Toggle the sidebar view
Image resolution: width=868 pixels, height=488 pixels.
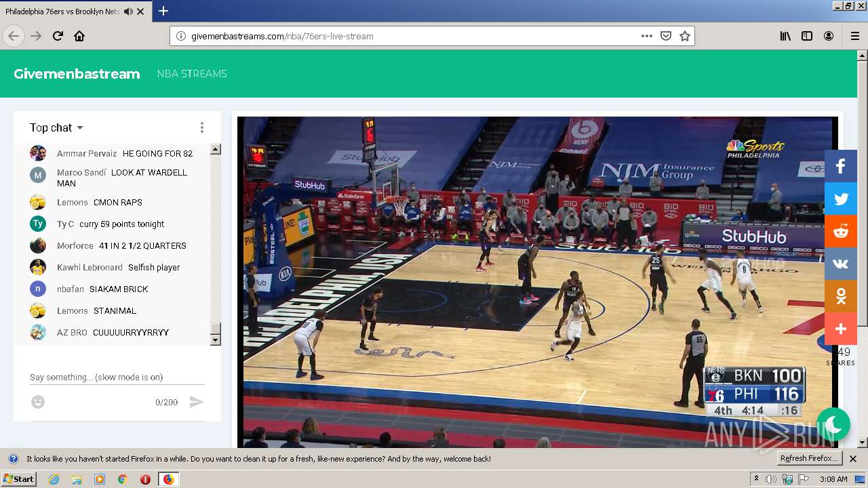tap(807, 36)
